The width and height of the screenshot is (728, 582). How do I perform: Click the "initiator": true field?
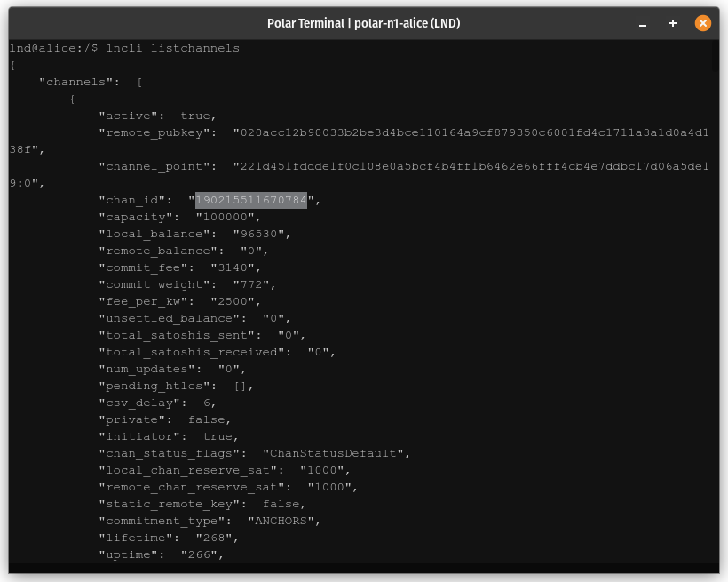(167, 436)
